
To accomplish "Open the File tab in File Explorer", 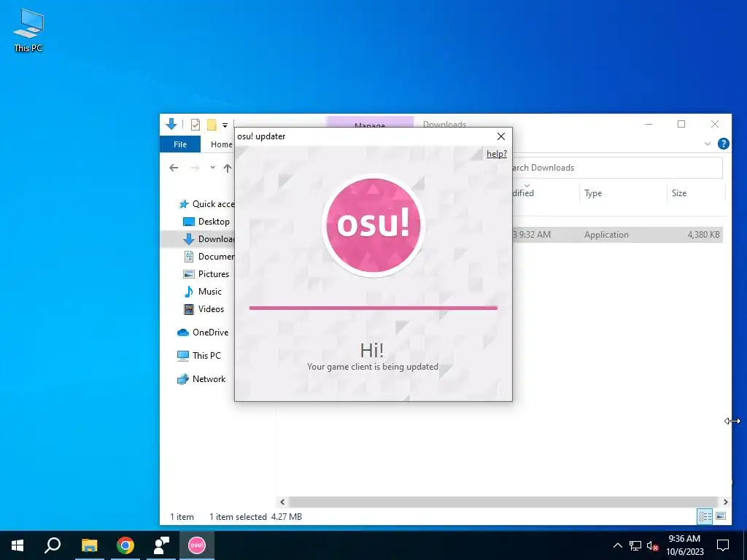I will pos(180,144).
